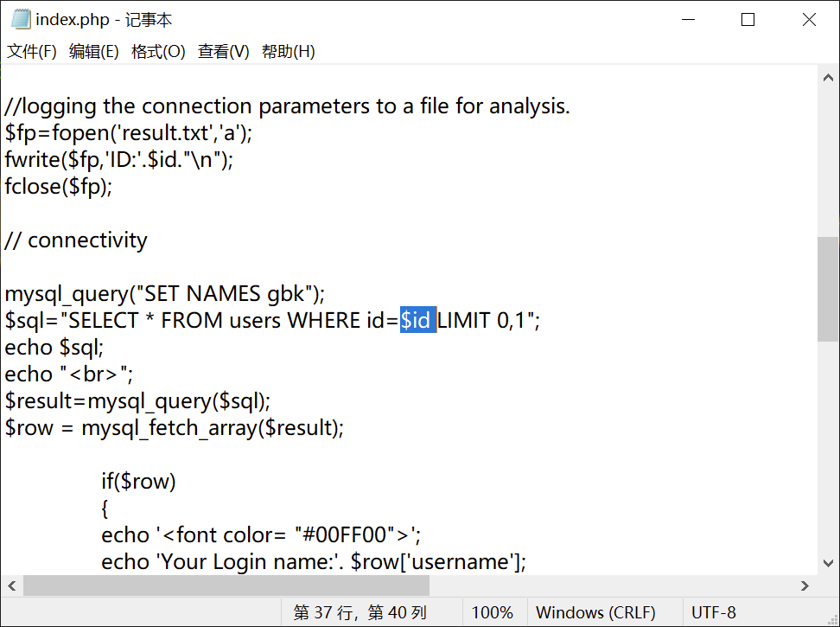840x627 pixels.
Task: Click vertical scrollbar up arrow
Action: tap(828, 78)
